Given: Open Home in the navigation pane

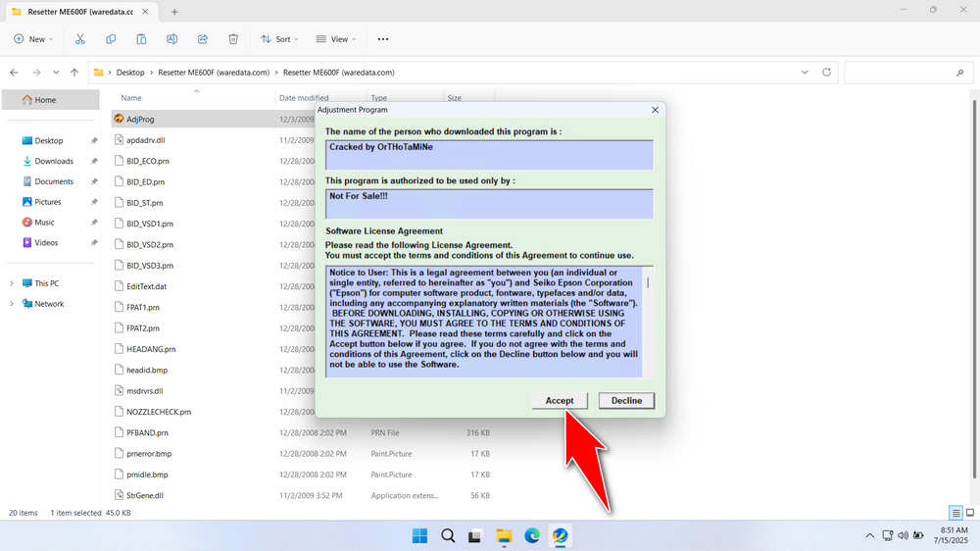Looking at the screenshot, I should 51,100.
